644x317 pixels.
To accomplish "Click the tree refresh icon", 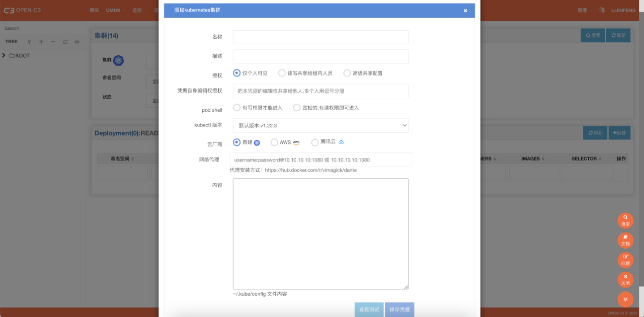I will click(65, 42).
